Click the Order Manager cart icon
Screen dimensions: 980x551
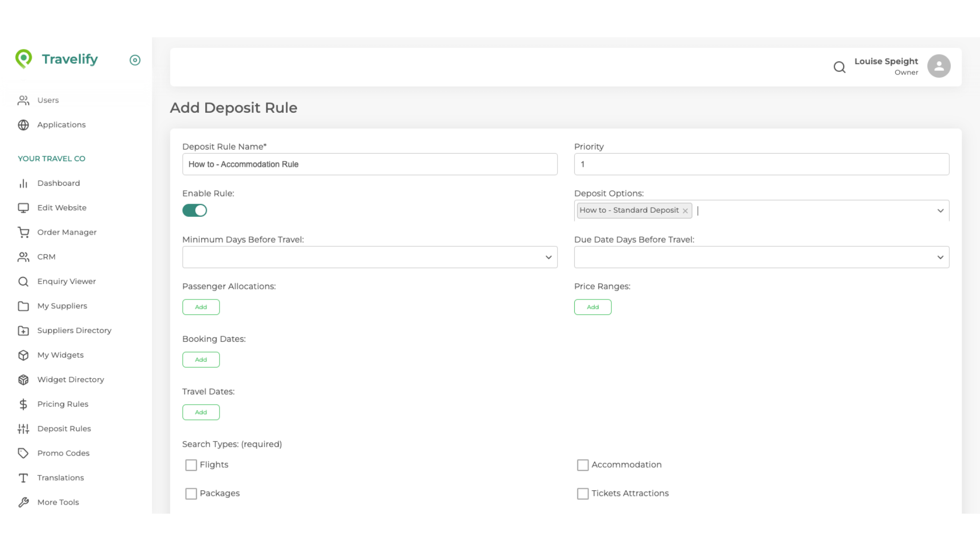click(23, 232)
